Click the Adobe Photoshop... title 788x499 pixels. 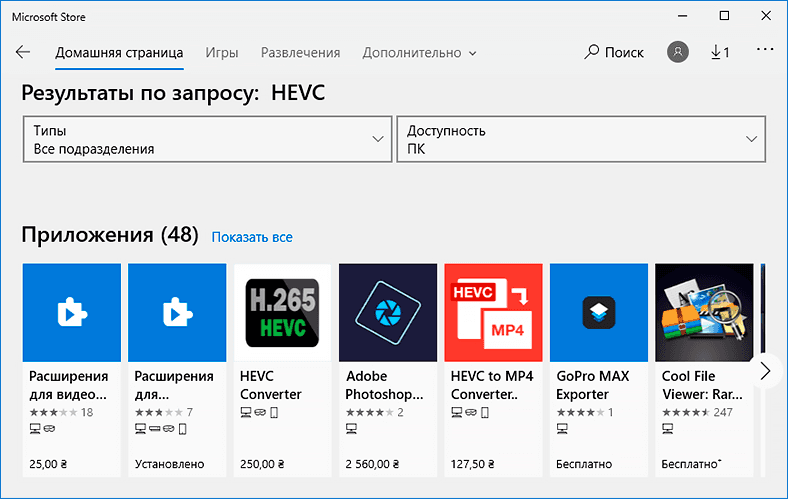384,385
